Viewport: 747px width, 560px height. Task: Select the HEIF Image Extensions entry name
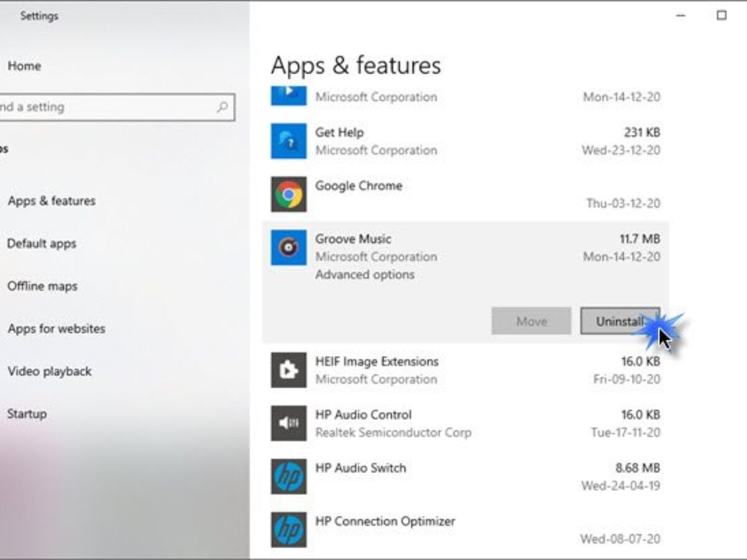(x=377, y=362)
